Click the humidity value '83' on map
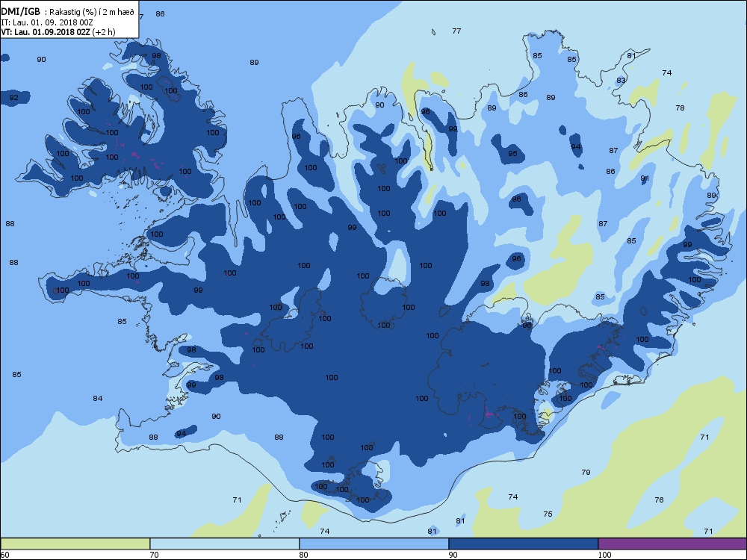 pos(621,81)
